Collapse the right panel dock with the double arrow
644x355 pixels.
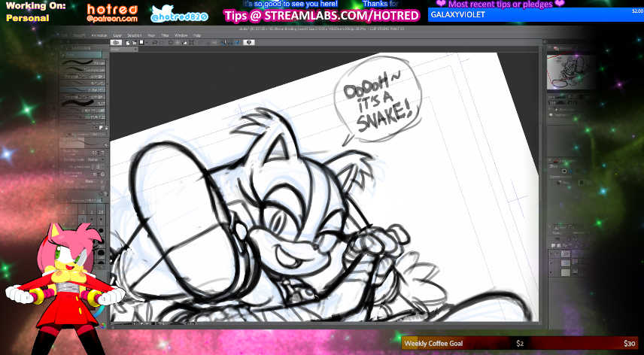click(545, 42)
